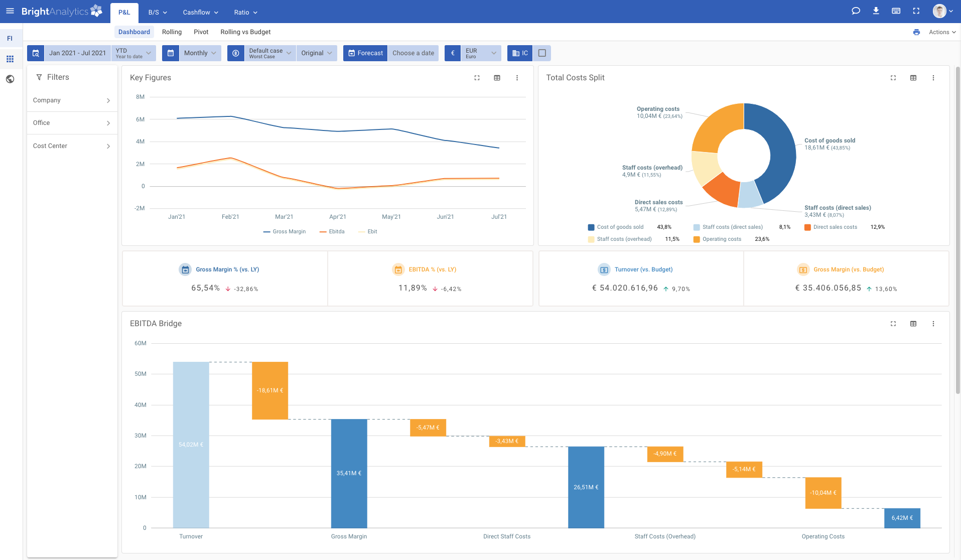This screenshot has height=560, width=961.
Task: Open the Total Costs Split three-dot menu
Action: (x=933, y=78)
